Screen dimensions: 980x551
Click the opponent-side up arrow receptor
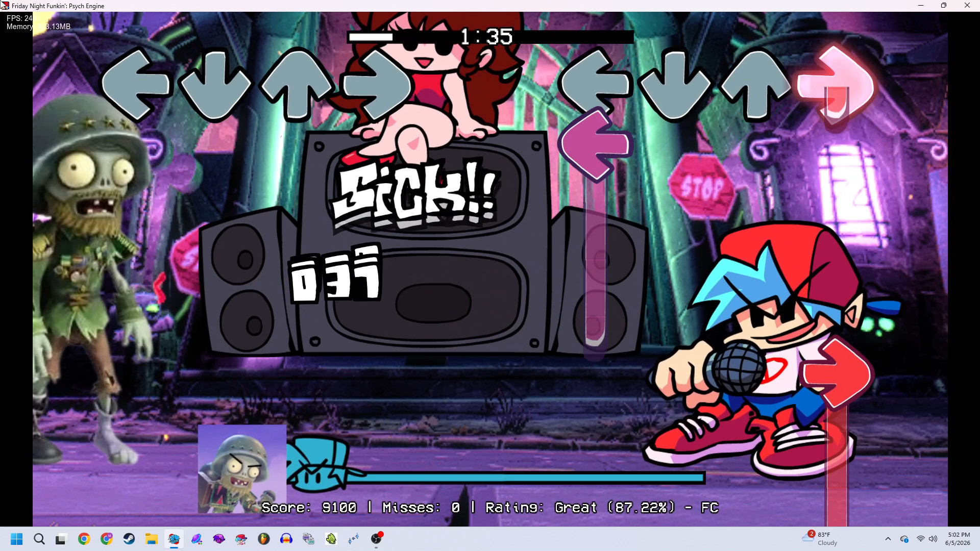pos(297,85)
